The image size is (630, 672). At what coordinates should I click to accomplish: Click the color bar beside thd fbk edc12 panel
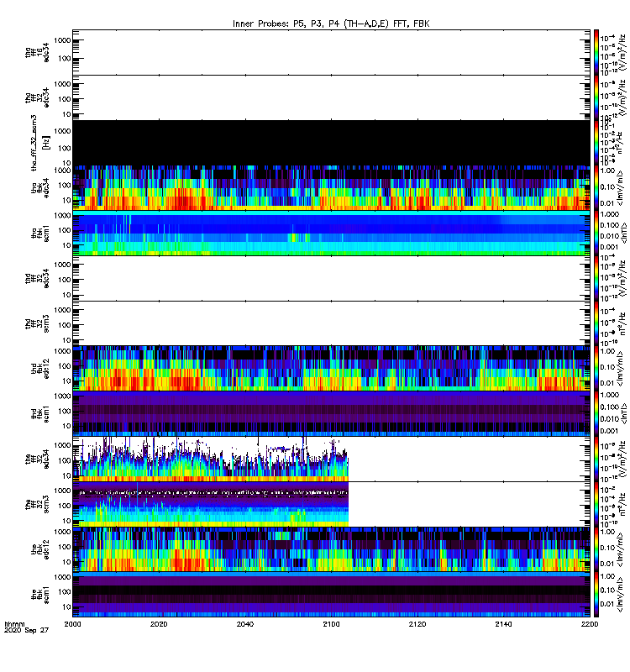(x=596, y=369)
